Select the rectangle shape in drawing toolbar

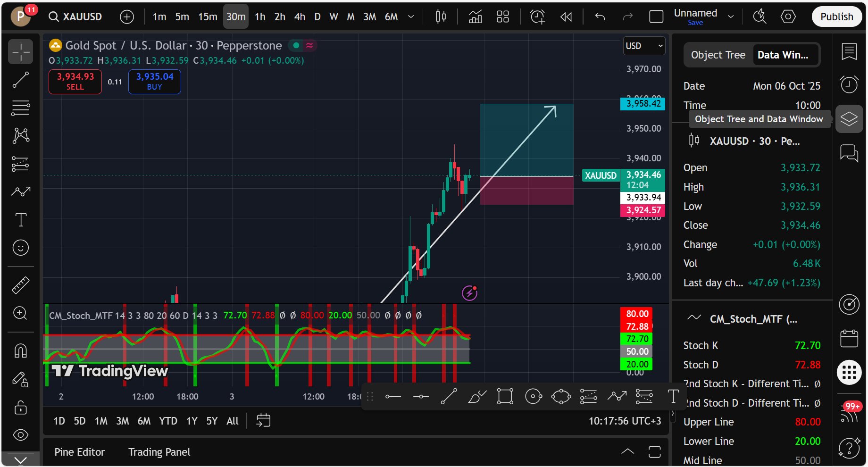pyautogui.click(x=505, y=397)
